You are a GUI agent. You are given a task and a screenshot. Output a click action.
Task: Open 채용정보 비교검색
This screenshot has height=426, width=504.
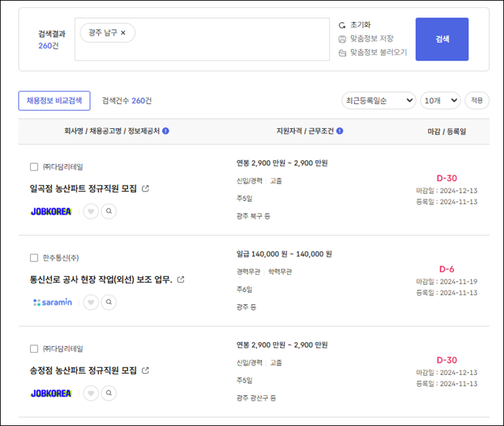(x=54, y=101)
